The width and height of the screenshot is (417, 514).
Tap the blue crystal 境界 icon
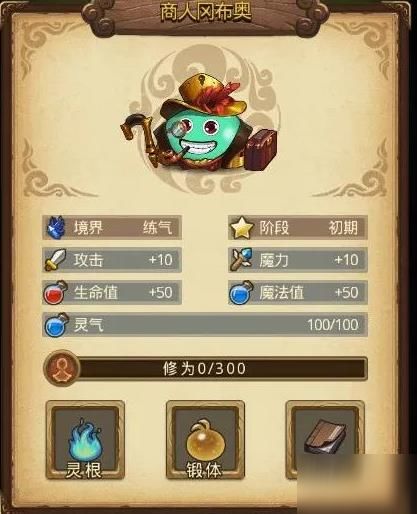[56, 228]
